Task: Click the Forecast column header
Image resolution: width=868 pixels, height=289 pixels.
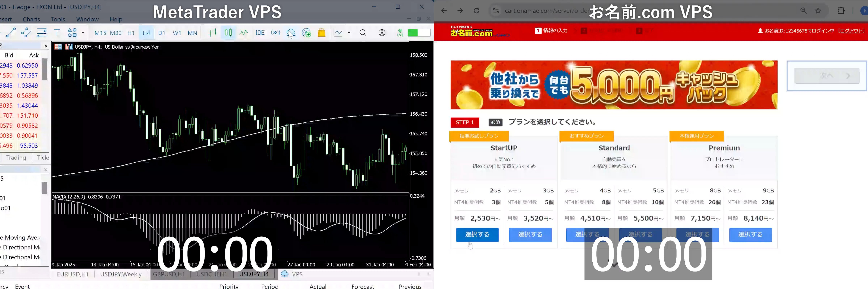Action: [363, 286]
